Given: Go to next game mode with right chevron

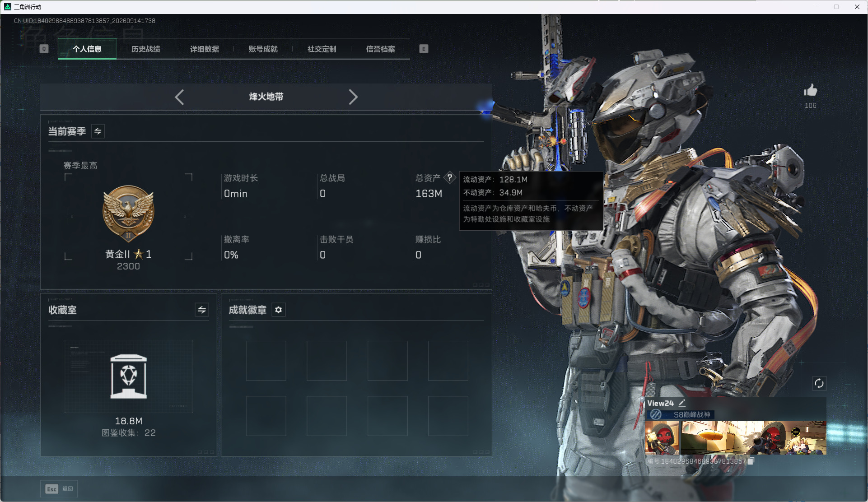Looking at the screenshot, I should (x=353, y=97).
